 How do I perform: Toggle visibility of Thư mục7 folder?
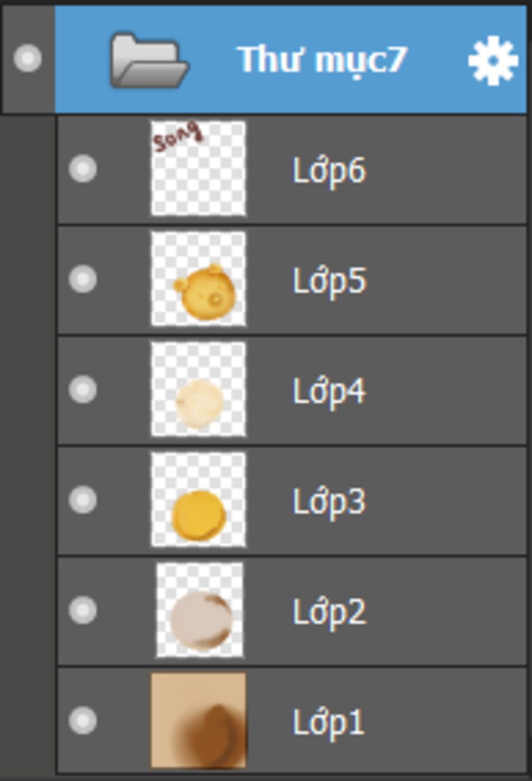(x=28, y=58)
